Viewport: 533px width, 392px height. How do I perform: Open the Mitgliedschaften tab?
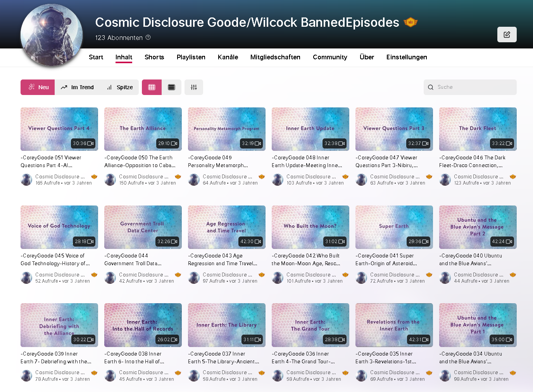coord(275,57)
